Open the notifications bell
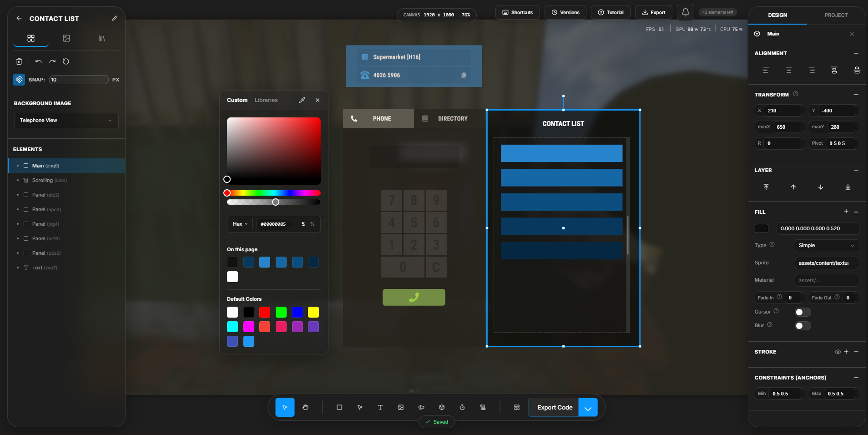The image size is (868, 435). [685, 12]
